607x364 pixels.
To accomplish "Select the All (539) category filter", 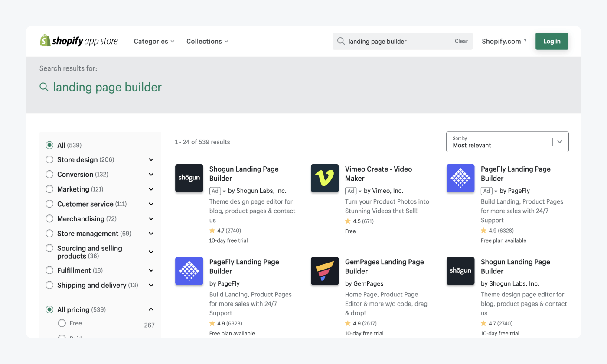I will pyautogui.click(x=49, y=145).
